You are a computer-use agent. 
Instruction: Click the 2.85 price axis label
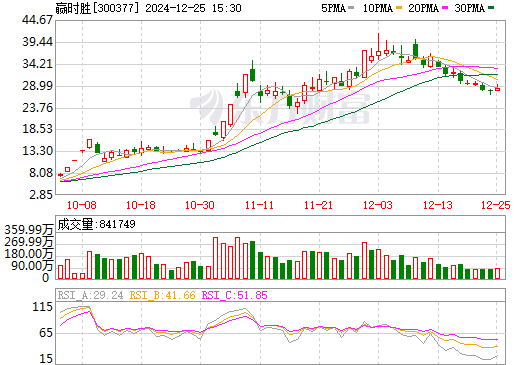[x=41, y=195]
